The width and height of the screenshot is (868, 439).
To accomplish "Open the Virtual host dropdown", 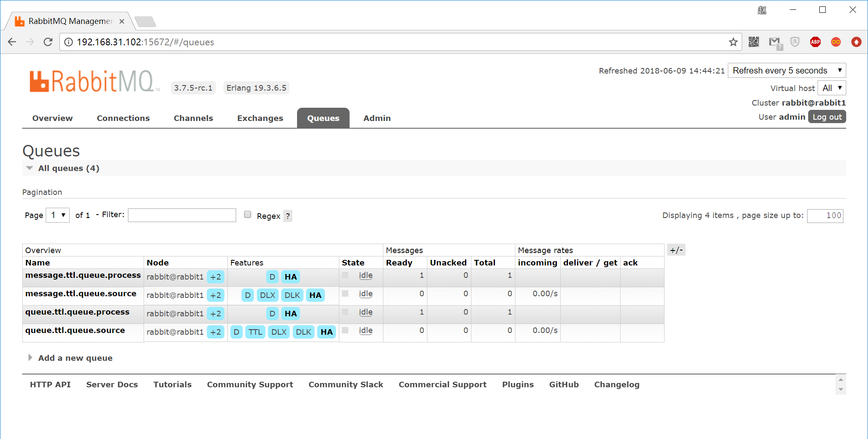I will pyautogui.click(x=832, y=88).
